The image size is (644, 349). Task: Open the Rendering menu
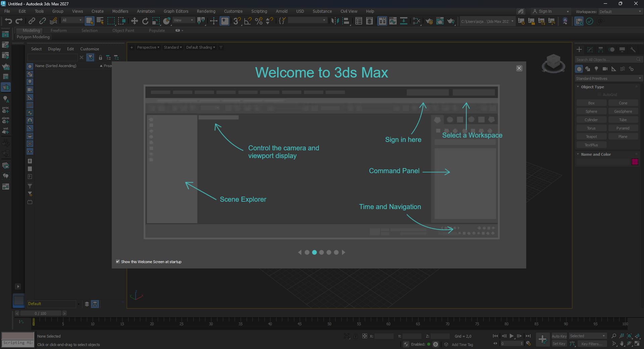pyautogui.click(x=206, y=11)
